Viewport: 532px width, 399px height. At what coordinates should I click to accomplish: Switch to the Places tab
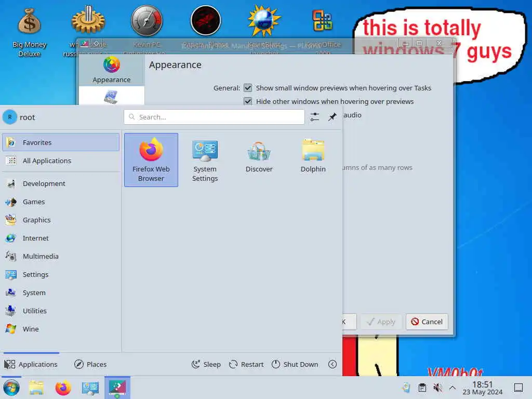click(x=90, y=364)
